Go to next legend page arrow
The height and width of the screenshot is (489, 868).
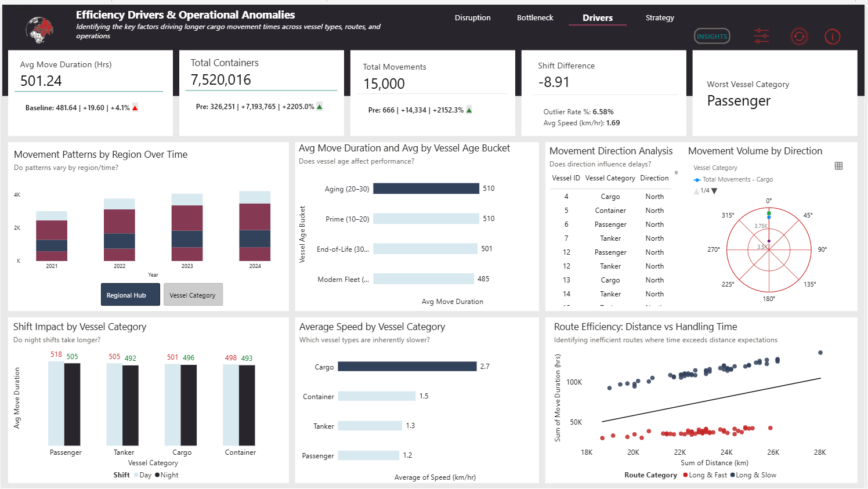click(714, 191)
